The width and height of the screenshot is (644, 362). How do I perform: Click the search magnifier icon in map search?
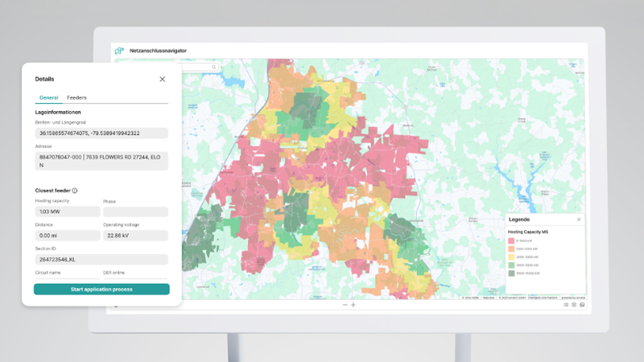[x=213, y=68]
